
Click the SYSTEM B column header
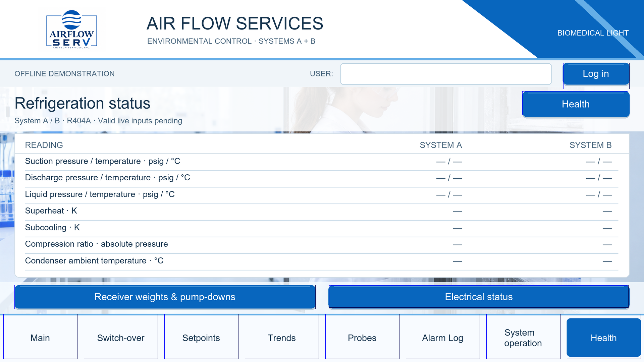click(590, 145)
